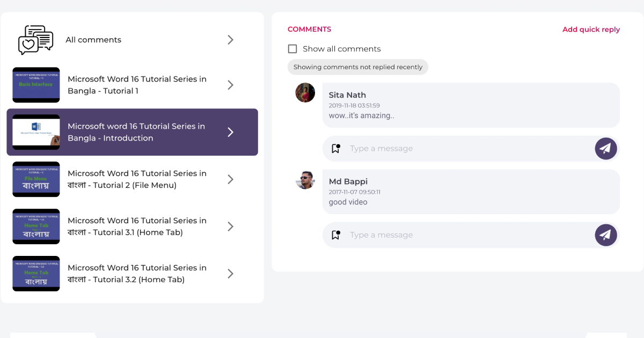Image resolution: width=644 pixels, height=338 pixels.
Task: Click the All comments speech bubble icon
Action: pyautogui.click(x=36, y=40)
